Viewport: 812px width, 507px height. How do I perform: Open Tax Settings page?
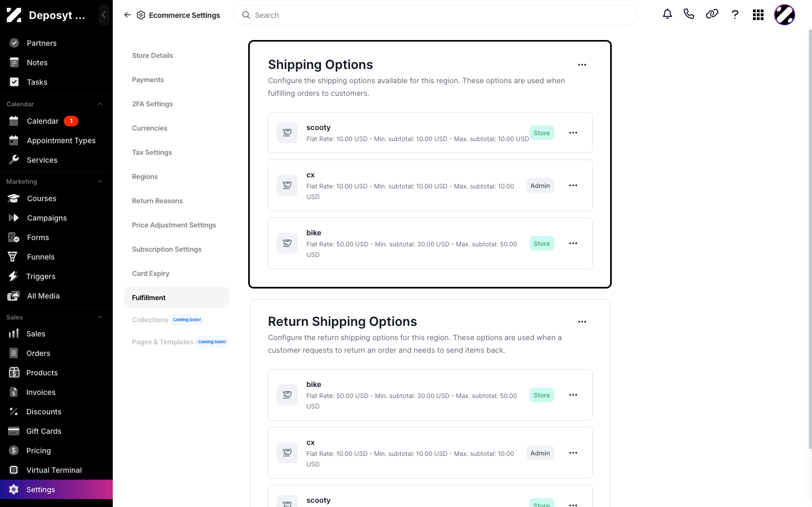[x=152, y=152]
